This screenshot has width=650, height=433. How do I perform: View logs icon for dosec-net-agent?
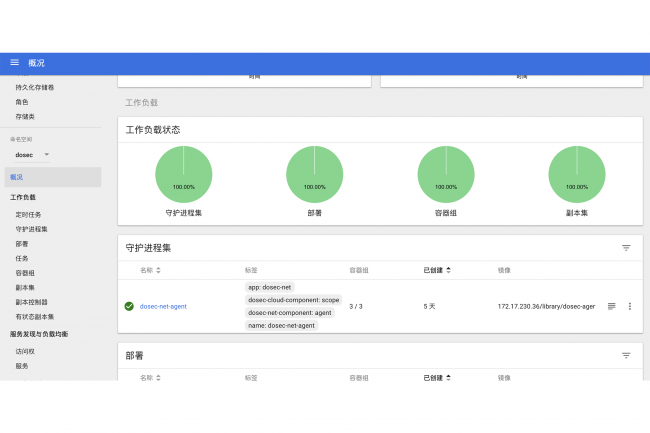click(611, 306)
